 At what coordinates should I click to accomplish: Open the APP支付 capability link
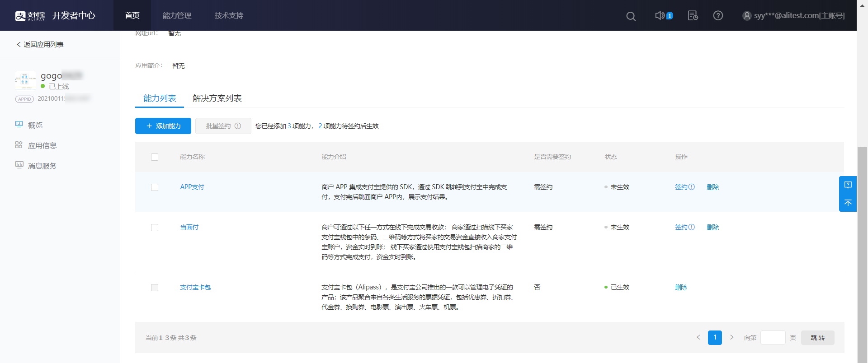(192, 187)
